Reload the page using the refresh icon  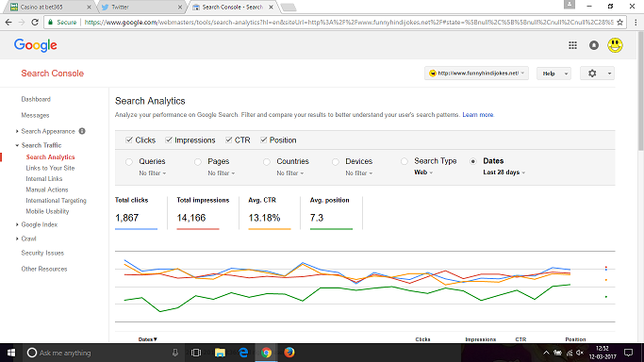point(35,23)
